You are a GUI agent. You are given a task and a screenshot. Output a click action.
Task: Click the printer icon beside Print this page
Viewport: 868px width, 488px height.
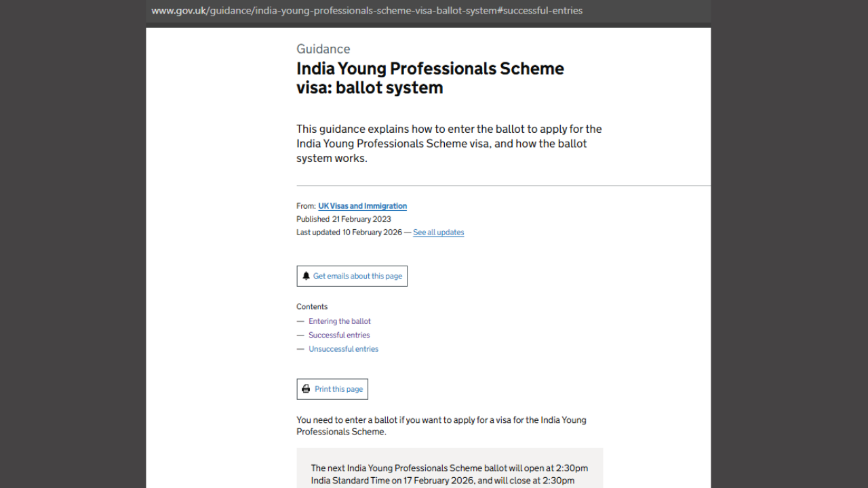[307, 388]
